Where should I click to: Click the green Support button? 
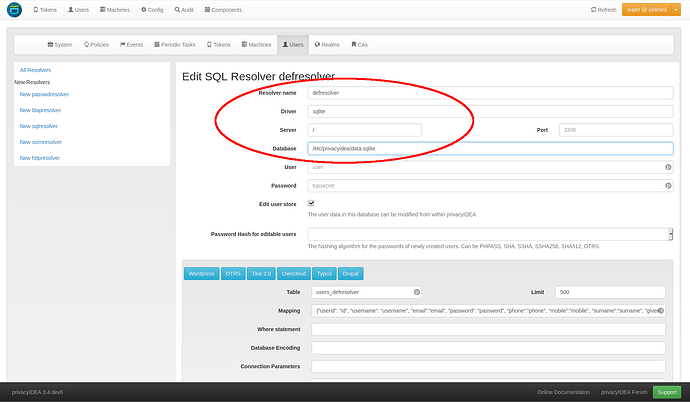[x=667, y=392]
